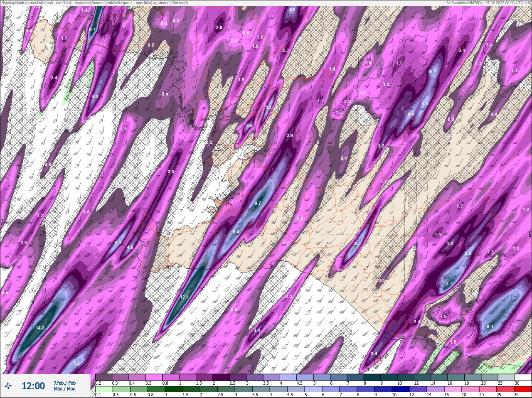Click the Veðurstofan star logo icon

[x=8, y=386]
